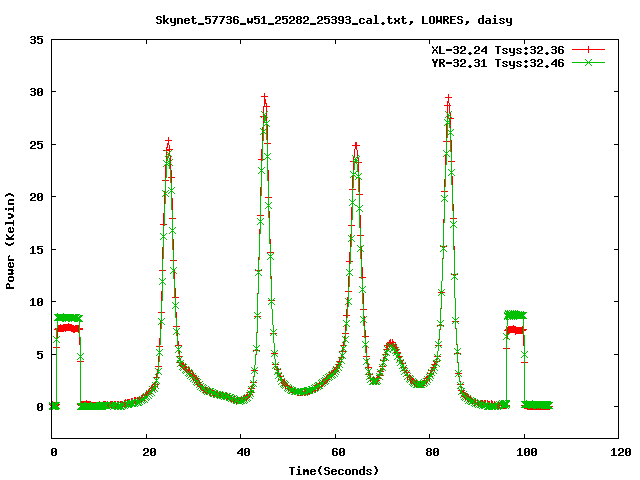Click the Time(Seconds) axis label
Viewport: 640px width, 480px height.
(334, 471)
